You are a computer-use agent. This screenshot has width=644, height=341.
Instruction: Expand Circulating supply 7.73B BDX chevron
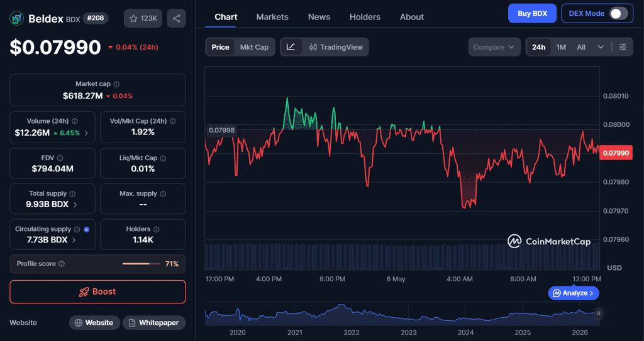74,240
